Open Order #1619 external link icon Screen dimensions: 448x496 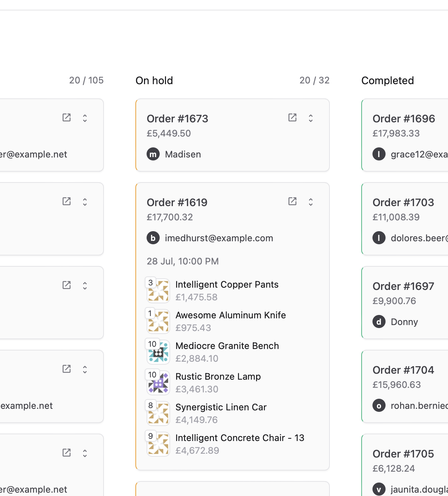292,202
